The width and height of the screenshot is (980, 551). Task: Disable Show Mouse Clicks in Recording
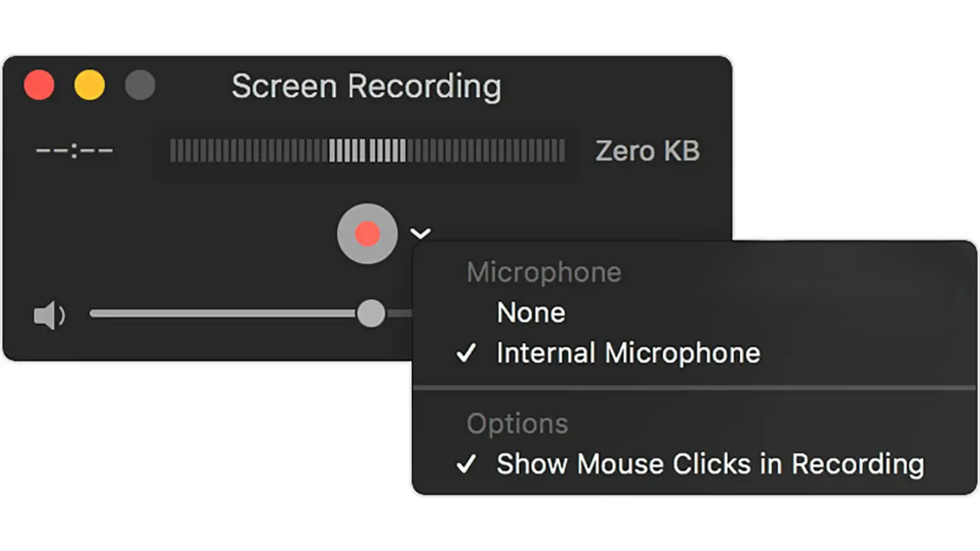709,464
